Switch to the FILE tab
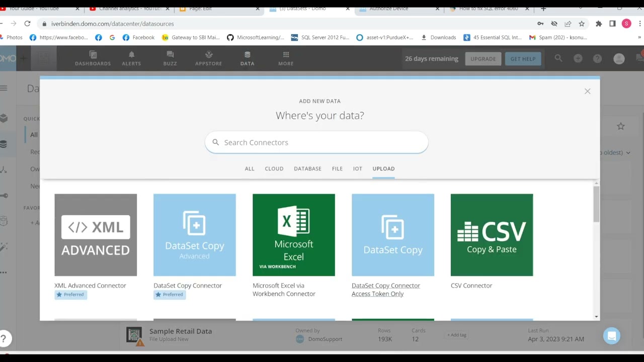The image size is (644, 362). 337,168
